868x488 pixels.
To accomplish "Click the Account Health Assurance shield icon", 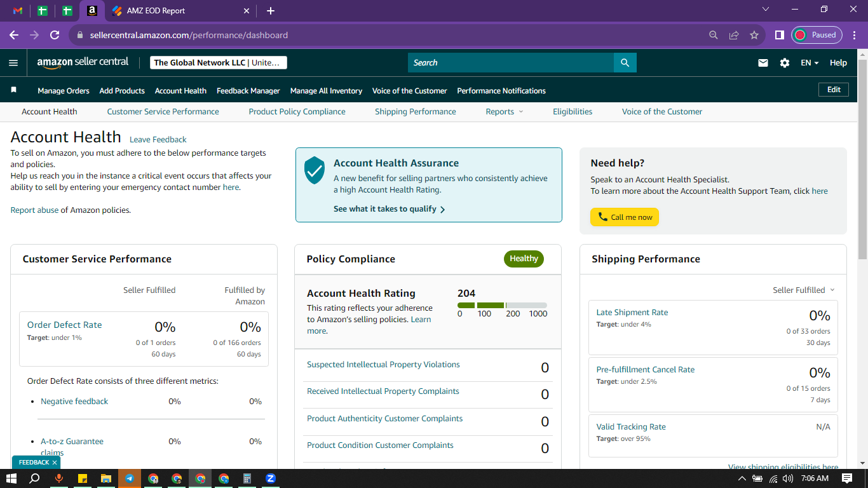I will coord(315,170).
